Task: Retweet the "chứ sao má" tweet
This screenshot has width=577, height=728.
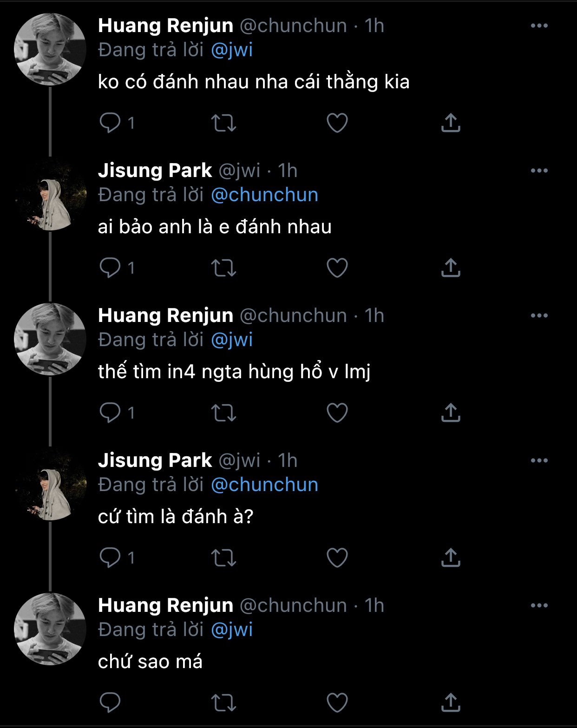Action: click(224, 702)
